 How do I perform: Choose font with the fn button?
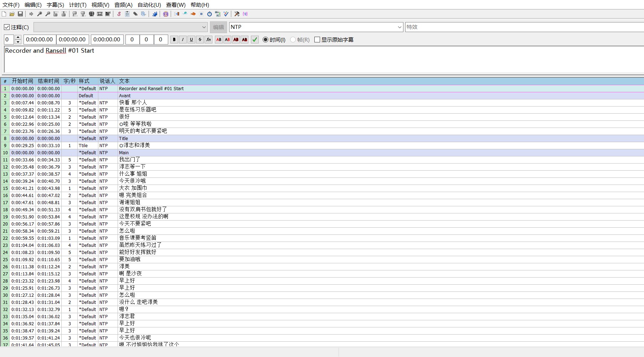[x=208, y=40]
